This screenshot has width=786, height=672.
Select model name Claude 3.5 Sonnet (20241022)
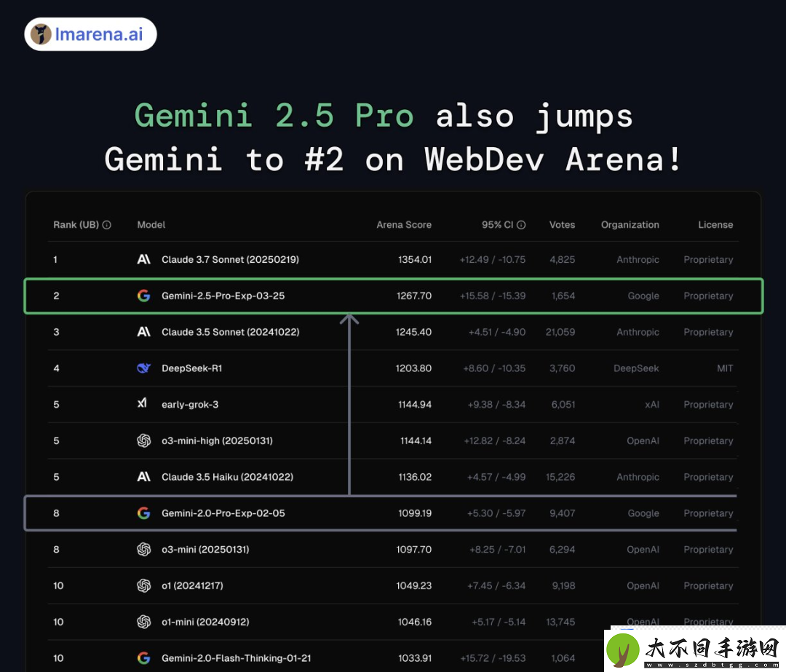pos(231,332)
